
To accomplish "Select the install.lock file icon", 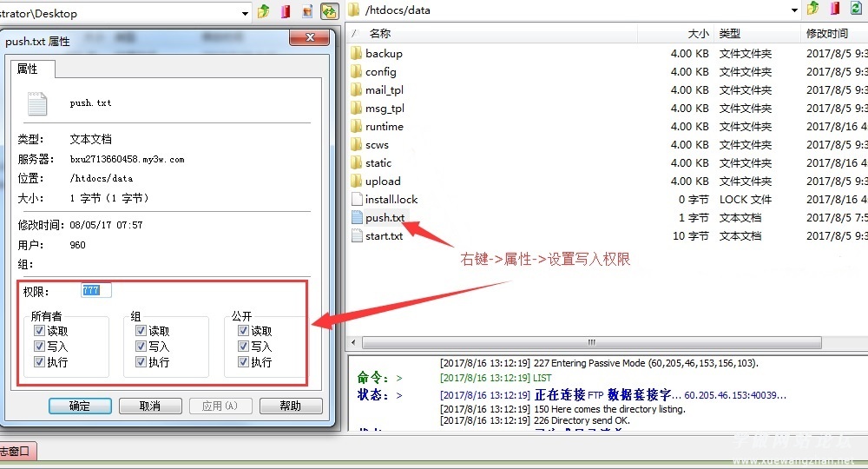I will pos(356,199).
